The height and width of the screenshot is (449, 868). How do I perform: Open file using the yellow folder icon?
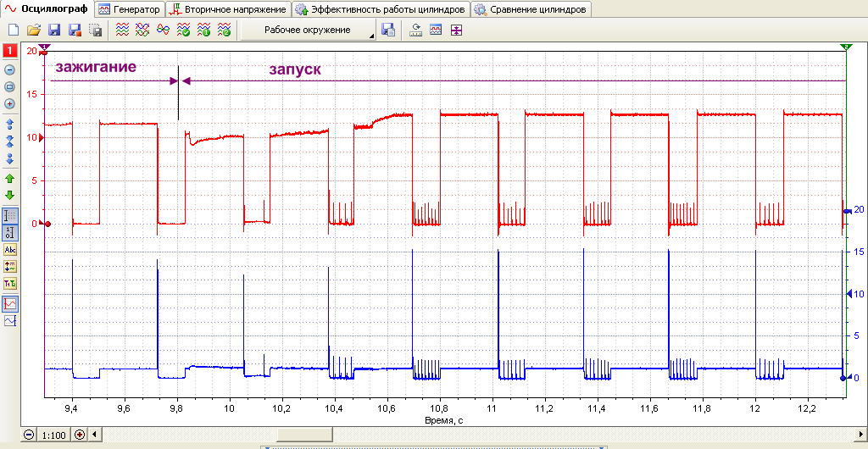coord(34,30)
